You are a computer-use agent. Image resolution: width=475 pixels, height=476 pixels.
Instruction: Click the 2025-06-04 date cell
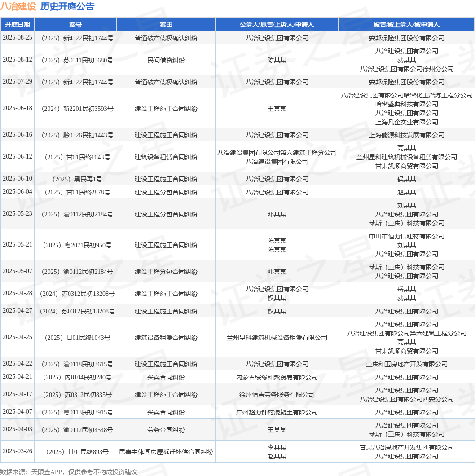18,192
